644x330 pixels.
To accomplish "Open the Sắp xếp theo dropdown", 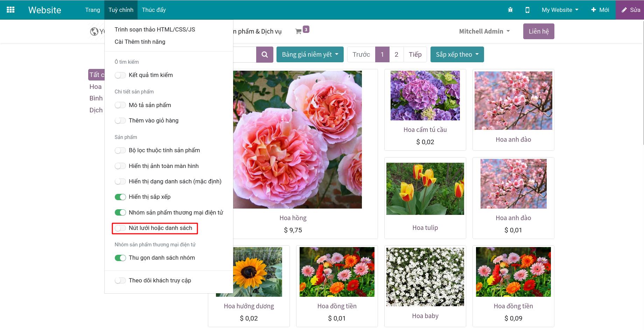I will click(457, 55).
